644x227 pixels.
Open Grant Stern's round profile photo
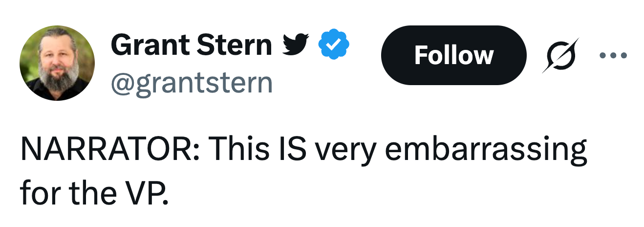pyautogui.click(x=57, y=63)
